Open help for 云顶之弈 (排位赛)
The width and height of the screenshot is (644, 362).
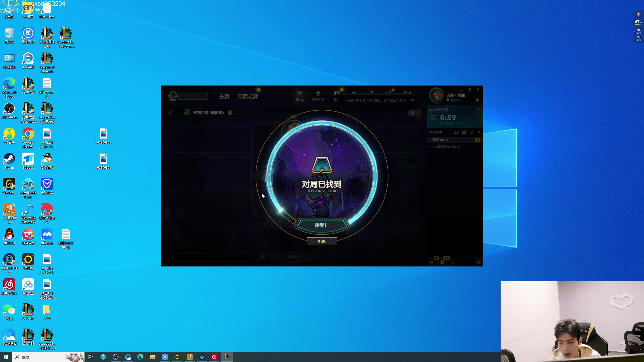pyautogui.click(x=230, y=113)
